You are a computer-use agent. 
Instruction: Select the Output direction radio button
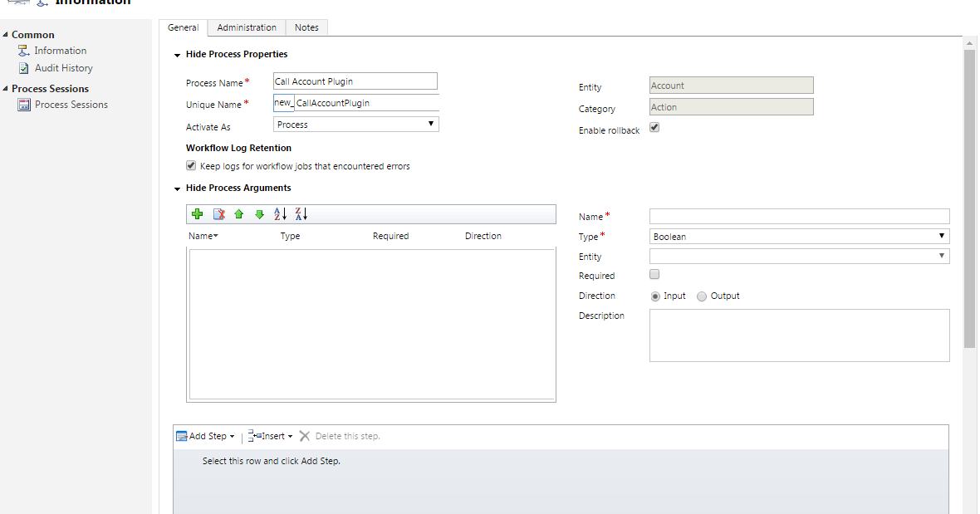[702, 296]
